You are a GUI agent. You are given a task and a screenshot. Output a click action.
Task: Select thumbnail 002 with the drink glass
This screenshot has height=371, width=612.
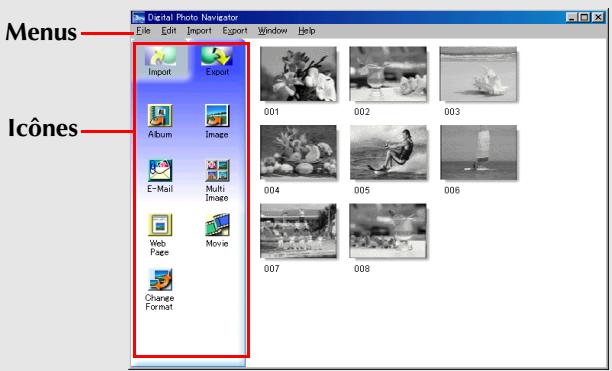coord(388,74)
